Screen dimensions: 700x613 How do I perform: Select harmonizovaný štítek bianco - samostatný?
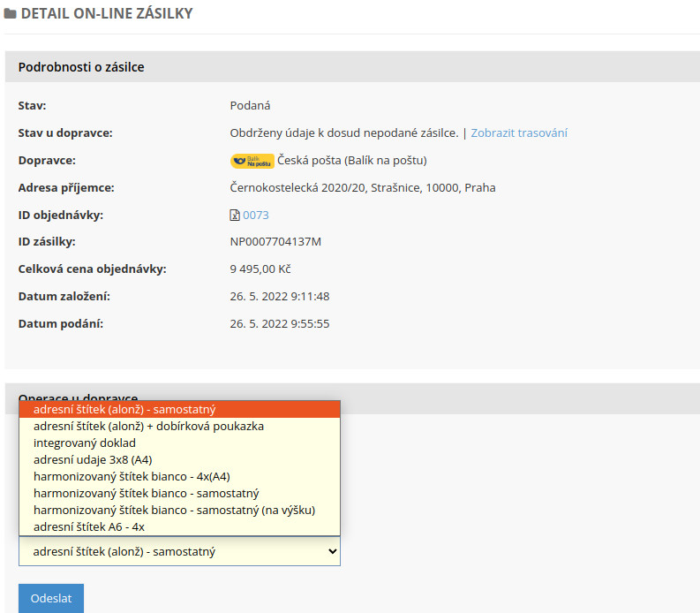pyautogui.click(x=179, y=493)
